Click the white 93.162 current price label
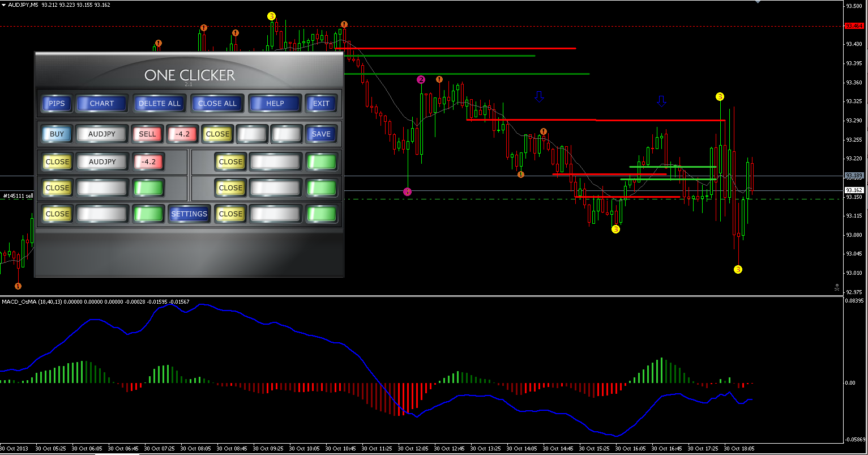Viewport: 868px width, 455px height. pyautogui.click(x=854, y=190)
